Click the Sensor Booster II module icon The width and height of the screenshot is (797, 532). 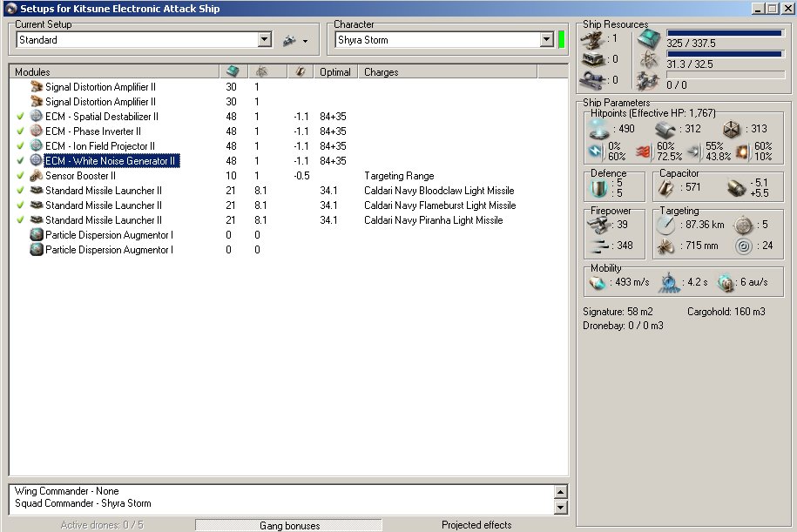[36, 175]
